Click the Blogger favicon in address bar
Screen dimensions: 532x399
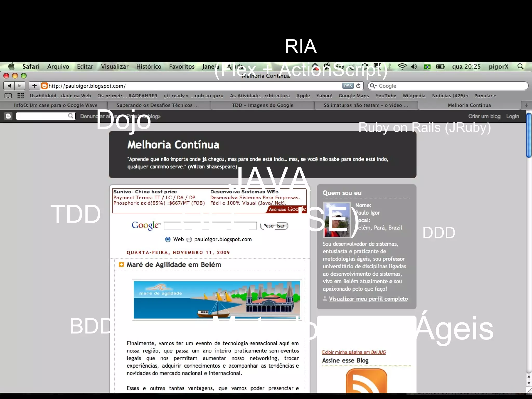click(x=45, y=86)
